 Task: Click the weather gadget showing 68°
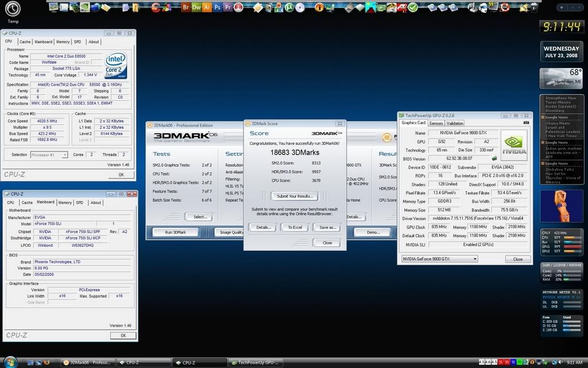pyautogui.click(x=562, y=78)
